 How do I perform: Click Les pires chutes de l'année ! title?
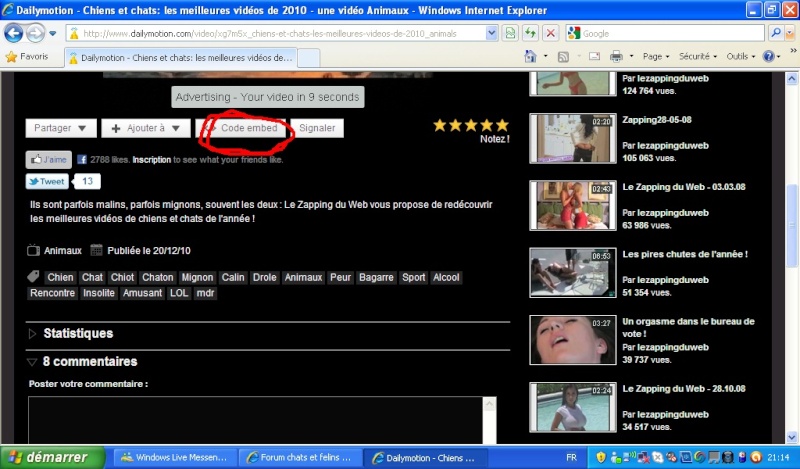685,254
